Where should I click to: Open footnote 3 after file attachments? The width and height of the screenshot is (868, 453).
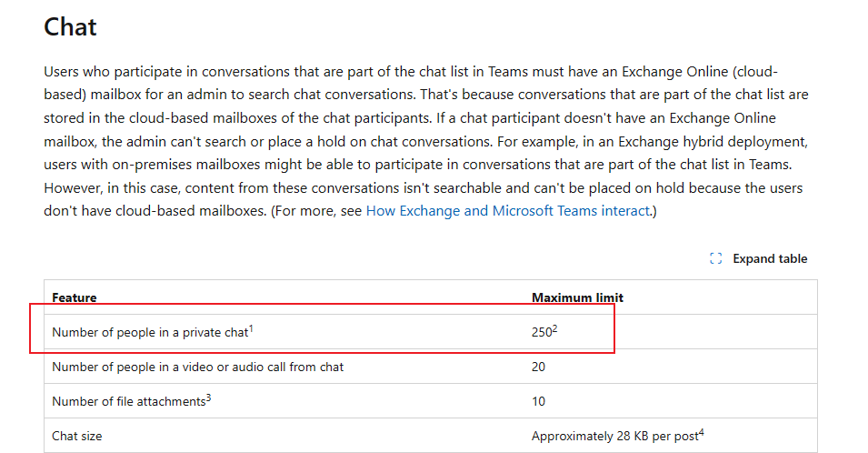[x=208, y=398]
